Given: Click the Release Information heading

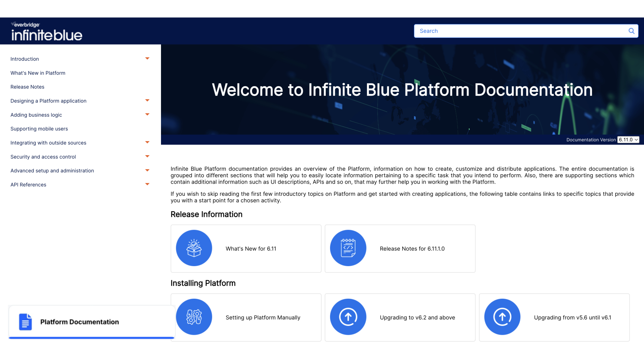Looking at the screenshot, I should pyautogui.click(x=206, y=214).
